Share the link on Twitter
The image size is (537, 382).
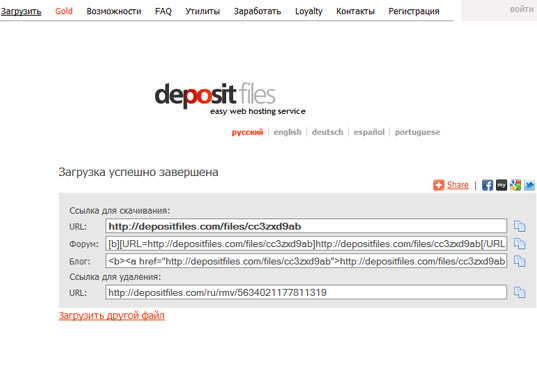pos(529,185)
